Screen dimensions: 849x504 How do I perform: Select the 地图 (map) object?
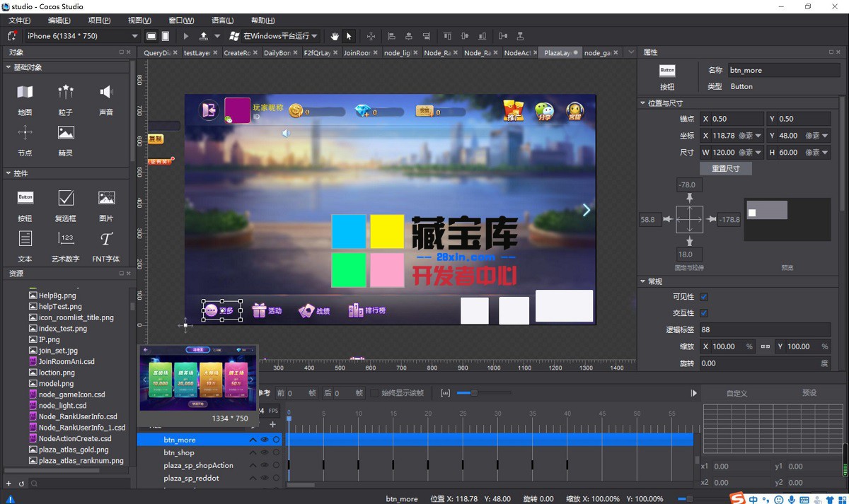[25, 99]
